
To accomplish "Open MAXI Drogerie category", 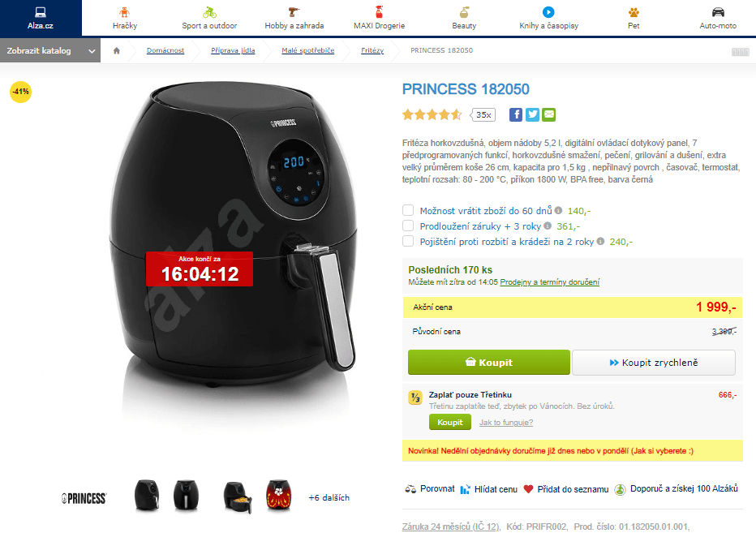I will click(380, 19).
